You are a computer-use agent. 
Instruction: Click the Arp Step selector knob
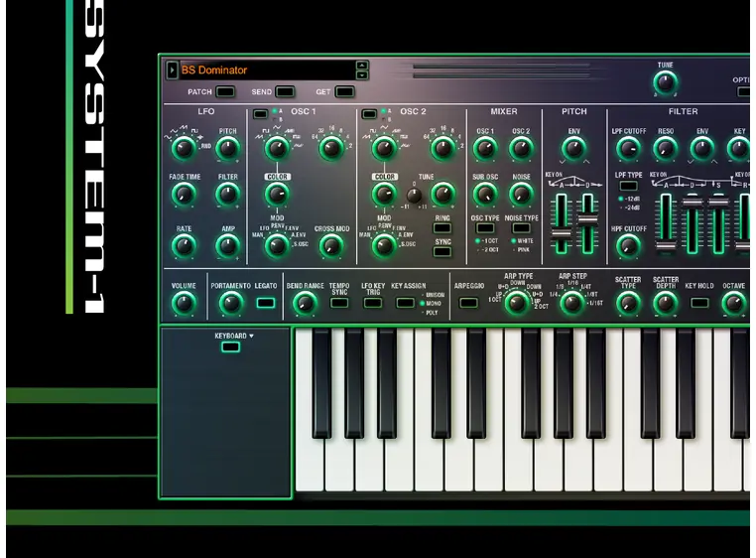(x=571, y=303)
